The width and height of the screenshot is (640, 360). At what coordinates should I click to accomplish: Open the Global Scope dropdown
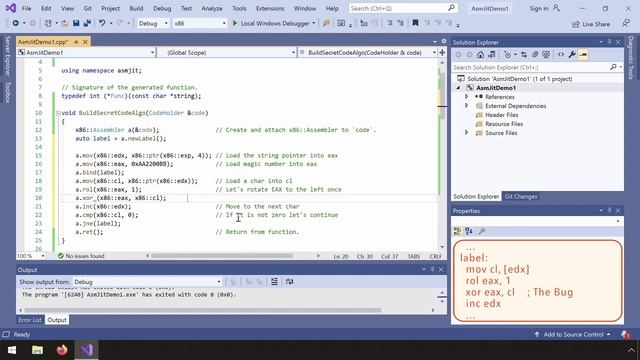coord(227,52)
